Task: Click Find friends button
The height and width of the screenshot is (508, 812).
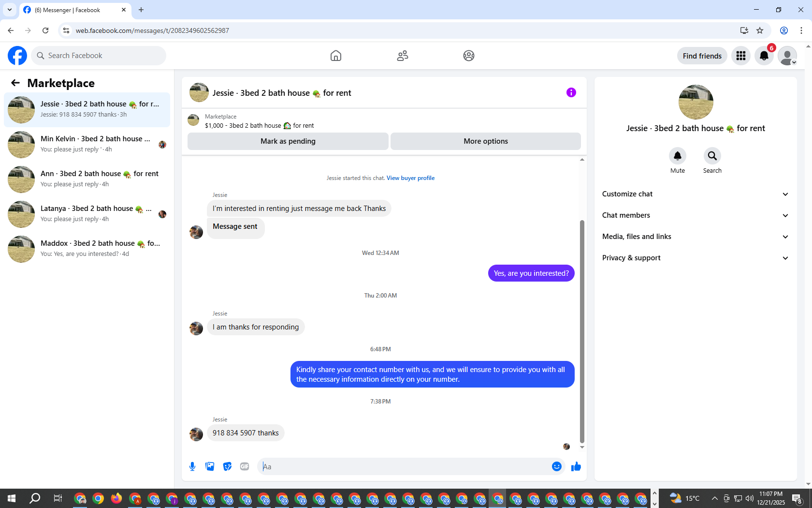Action: click(702, 56)
